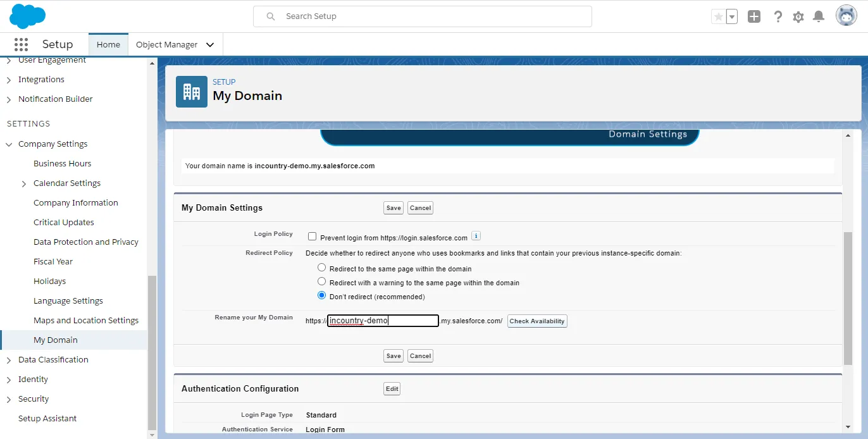Open the Favorites star icon
Viewport: 868px width, 439px height.
point(718,16)
